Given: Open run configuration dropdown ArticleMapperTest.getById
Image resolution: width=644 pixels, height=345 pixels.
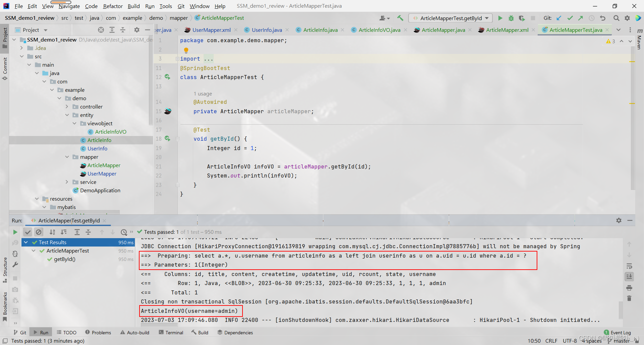Looking at the screenshot, I should click(450, 18).
